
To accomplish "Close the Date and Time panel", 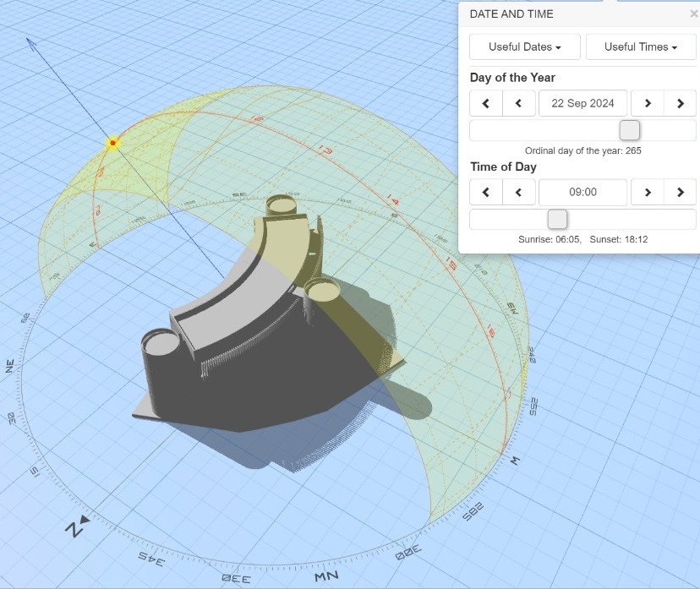I will coord(693,14).
